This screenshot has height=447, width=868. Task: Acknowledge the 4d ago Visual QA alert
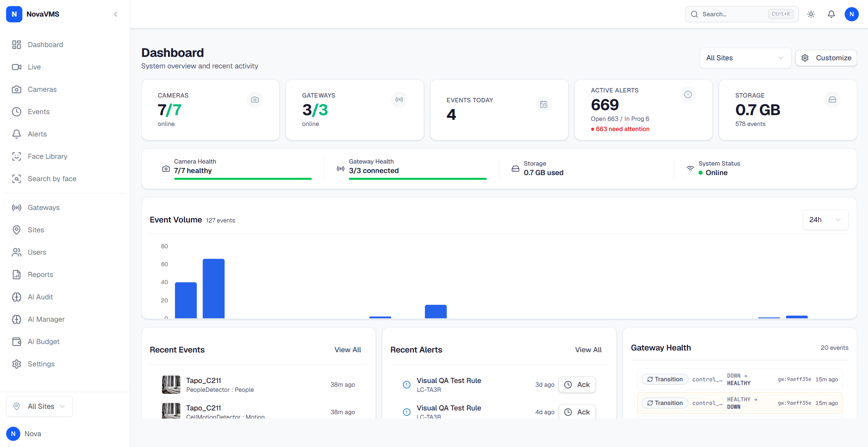point(577,412)
